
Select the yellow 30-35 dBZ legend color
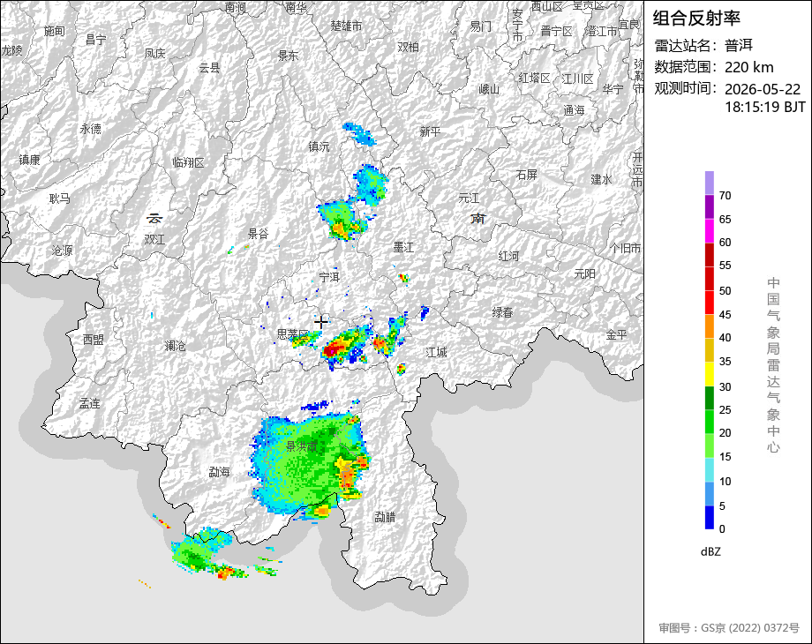click(710, 374)
